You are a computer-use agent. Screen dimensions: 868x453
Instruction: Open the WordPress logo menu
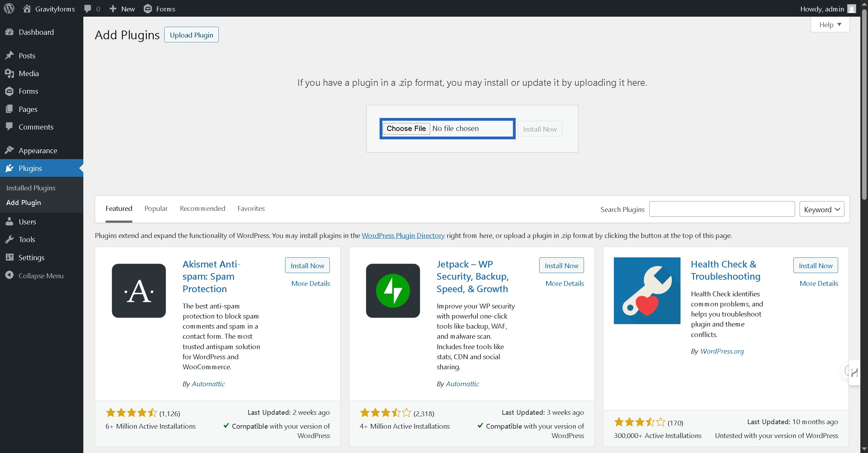coord(9,8)
